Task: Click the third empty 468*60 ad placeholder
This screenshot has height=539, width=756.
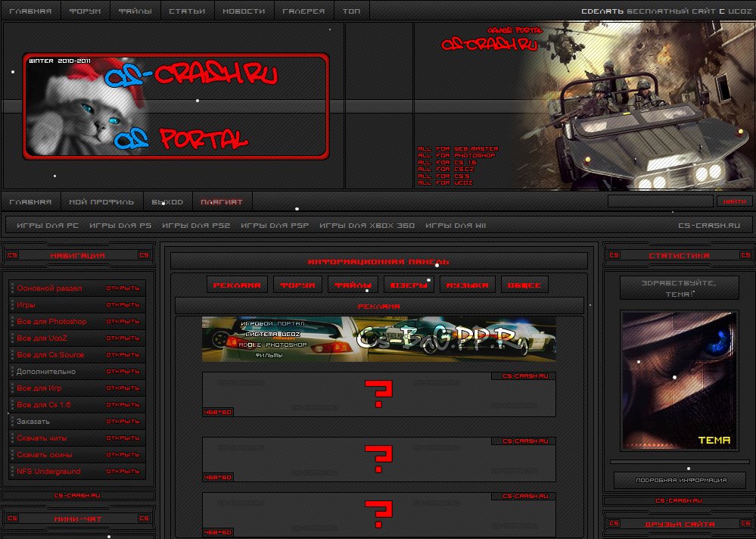Action: tap(378, 514)
